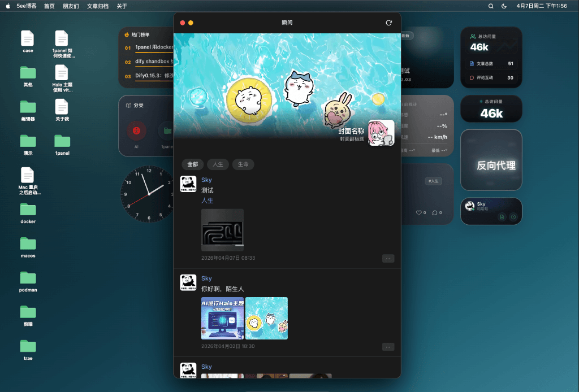The height and width of the screenshot is (392, 579).
Task: Select the 人生 filter tab
Action: pos(218,164)
